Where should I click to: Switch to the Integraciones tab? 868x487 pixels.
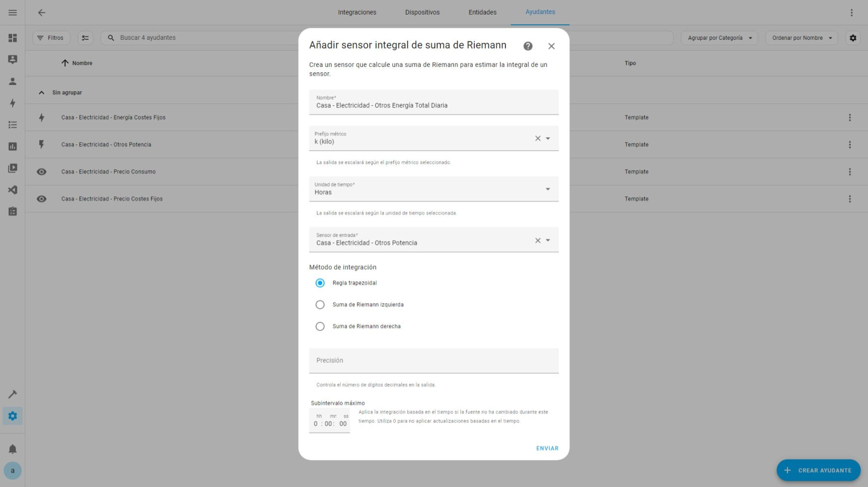point(357,13)
